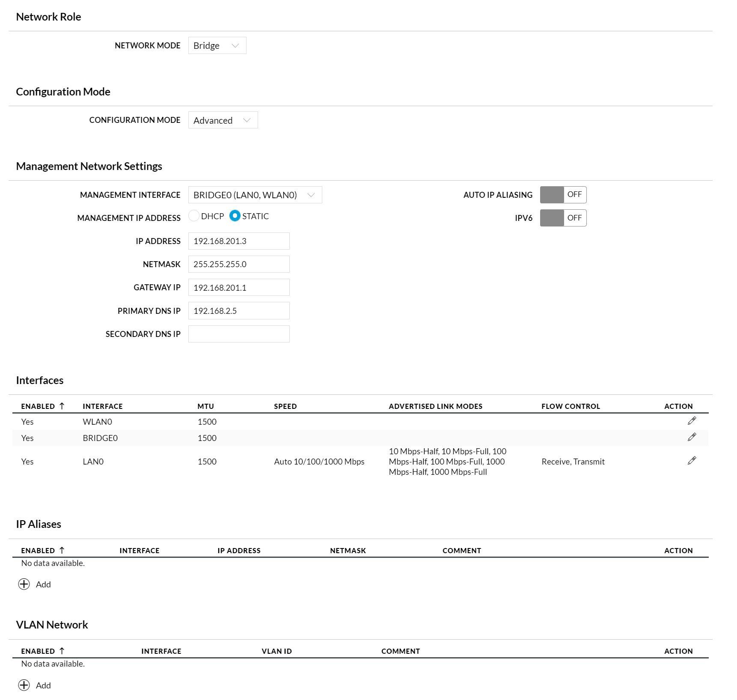Click the Primary DNS IP field

click(x=239, y=310)
